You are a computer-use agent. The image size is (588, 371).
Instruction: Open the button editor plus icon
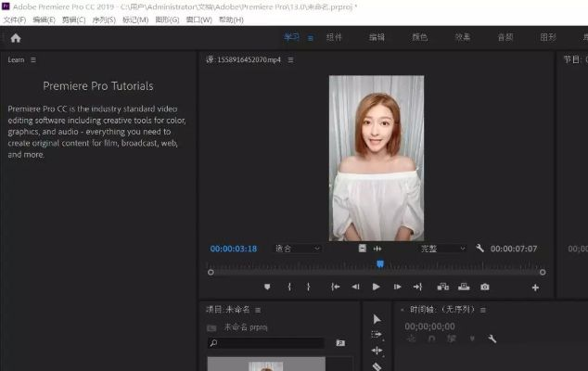point(535,288)
